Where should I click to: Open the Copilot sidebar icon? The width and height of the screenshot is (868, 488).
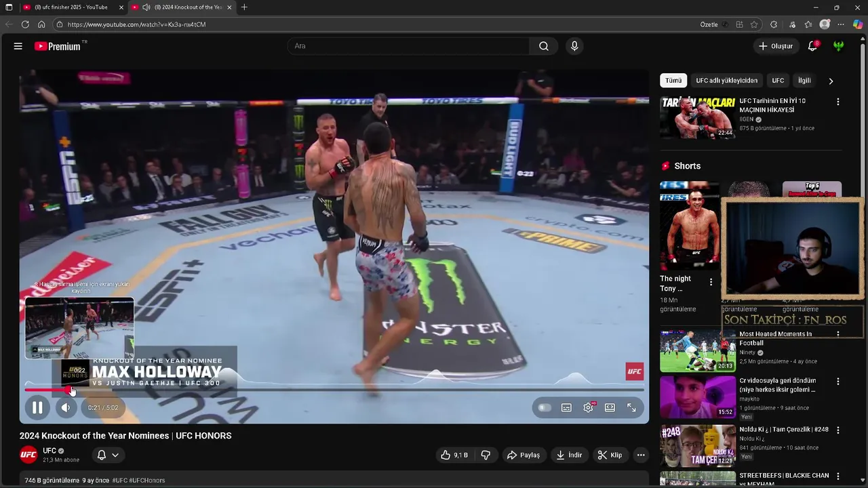tap(858, 24)
